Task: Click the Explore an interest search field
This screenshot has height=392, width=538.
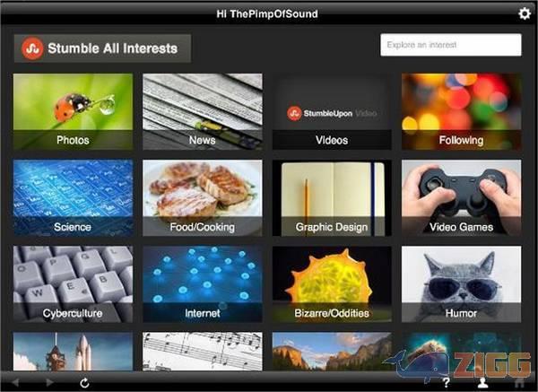Action: [451, 45]
